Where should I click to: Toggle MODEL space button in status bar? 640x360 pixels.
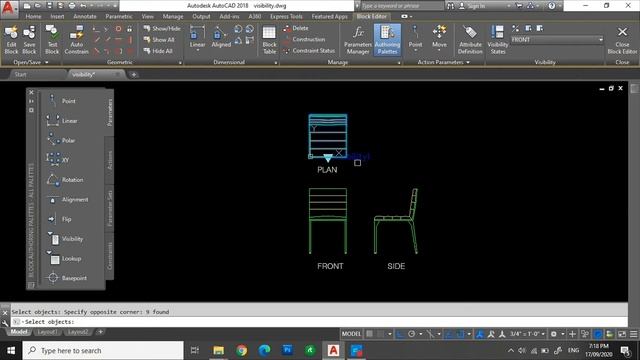(x=351, y=334)
